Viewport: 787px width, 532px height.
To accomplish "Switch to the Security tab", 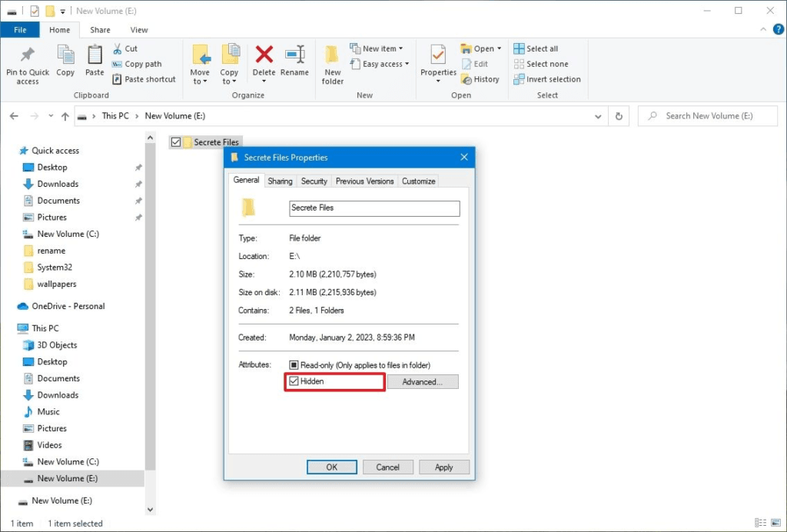I will point(314,181).
